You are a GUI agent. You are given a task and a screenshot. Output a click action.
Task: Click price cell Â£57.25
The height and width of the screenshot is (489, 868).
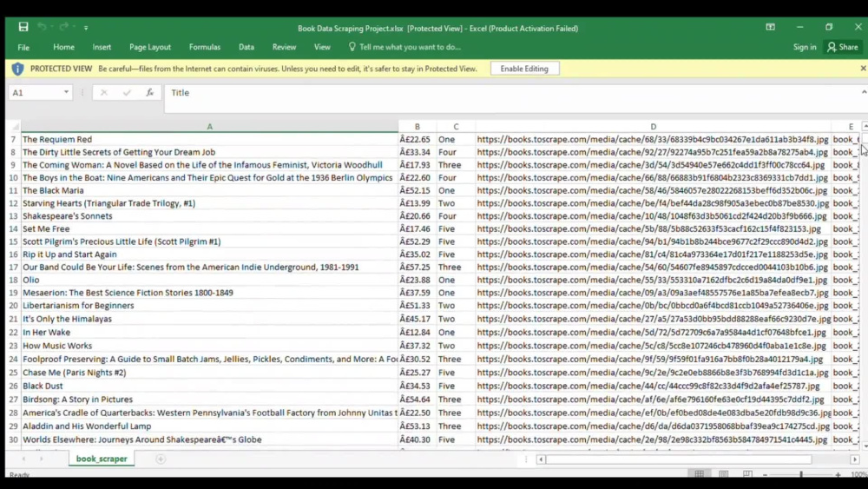click(418, 267)
